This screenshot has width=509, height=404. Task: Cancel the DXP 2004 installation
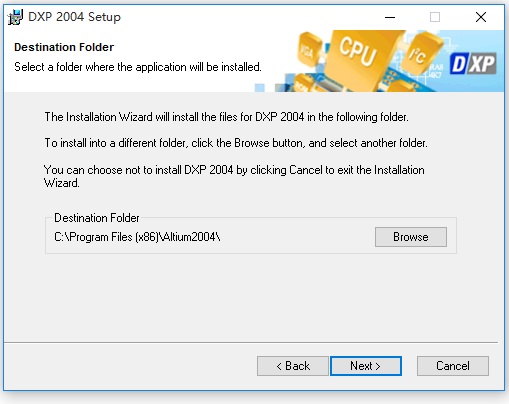[x=453, y=366]
